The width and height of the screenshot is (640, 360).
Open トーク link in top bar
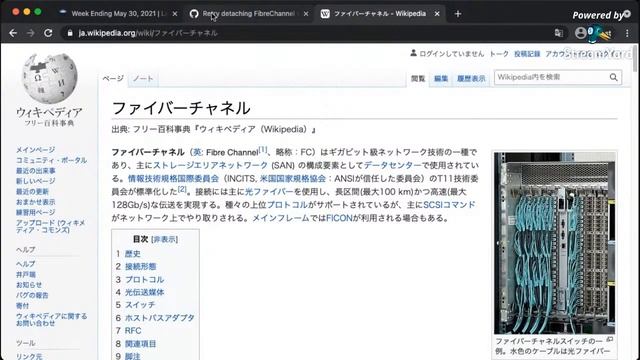[499, 54]
